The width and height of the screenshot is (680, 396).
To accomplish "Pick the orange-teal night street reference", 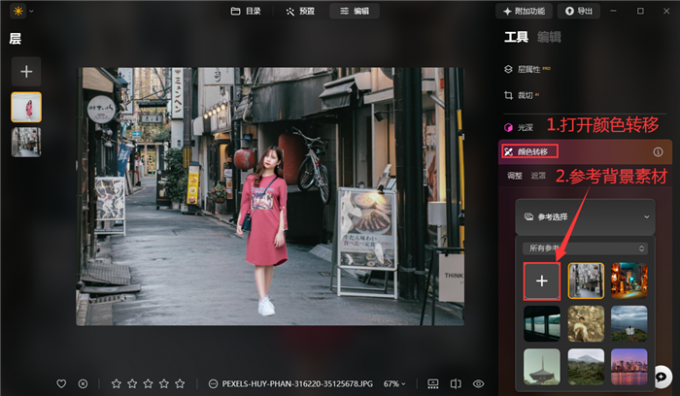I will (629, 281).
